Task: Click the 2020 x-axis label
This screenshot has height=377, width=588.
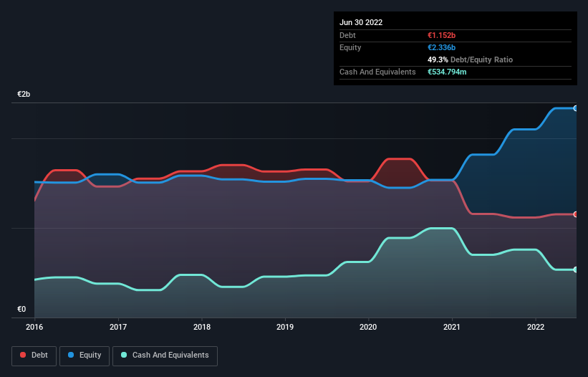Action: (x=368, y=327)
